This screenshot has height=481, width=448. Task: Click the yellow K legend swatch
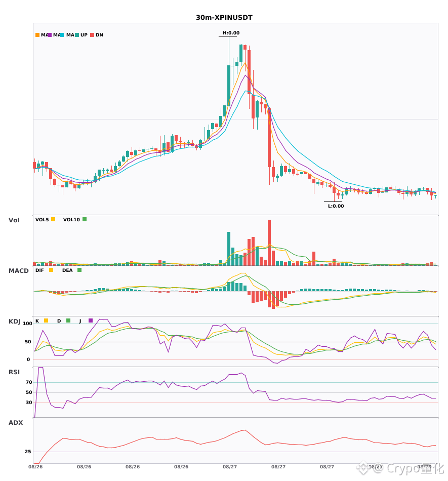46,320
